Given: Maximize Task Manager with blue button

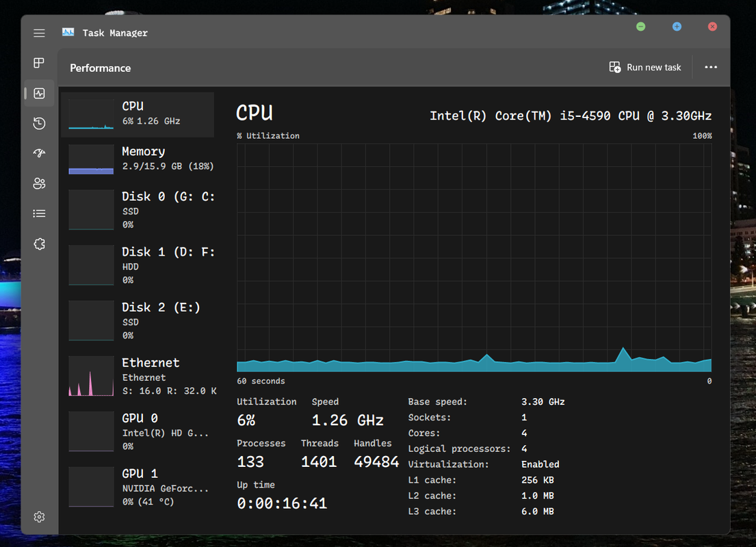Looking at the screenshot, I should pyautogui.click(x=677, y=27).
